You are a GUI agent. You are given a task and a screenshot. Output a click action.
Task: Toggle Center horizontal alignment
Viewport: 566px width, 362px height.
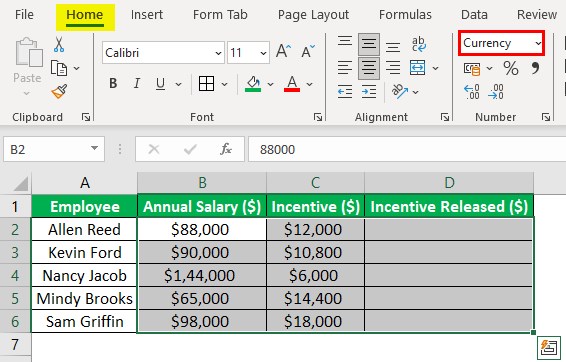pos(369,68)
